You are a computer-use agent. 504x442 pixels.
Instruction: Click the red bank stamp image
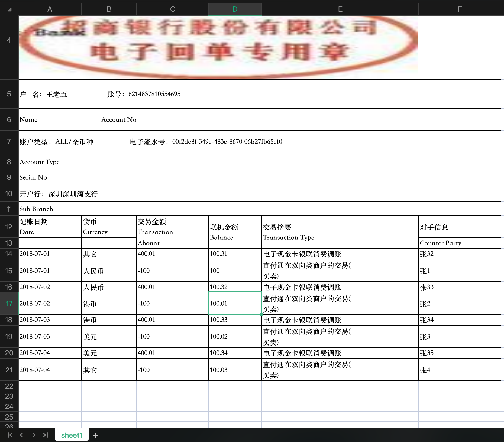pos(218,46)
